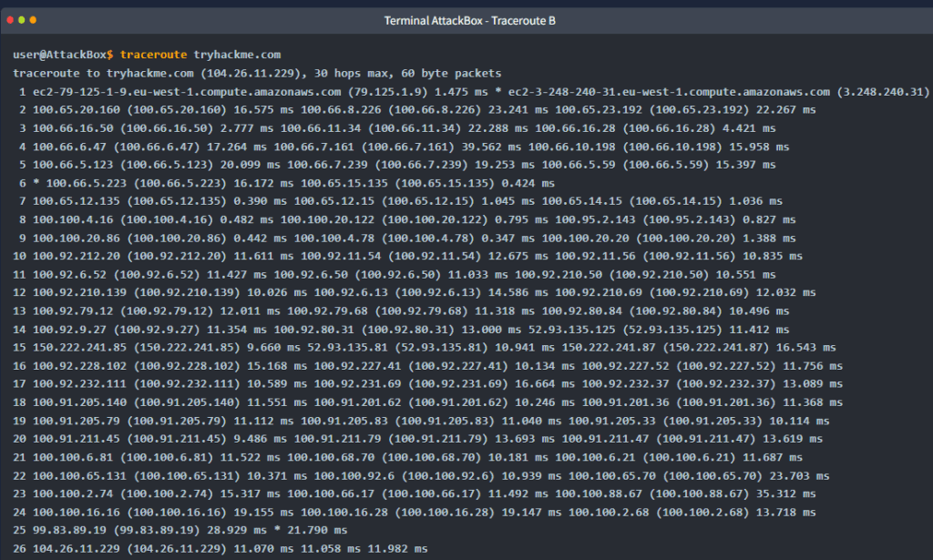The height and width of the screenshot is (560, 933).
Task: Click '(100.92.232.37)' in hop 17
Action: [726, 384]
